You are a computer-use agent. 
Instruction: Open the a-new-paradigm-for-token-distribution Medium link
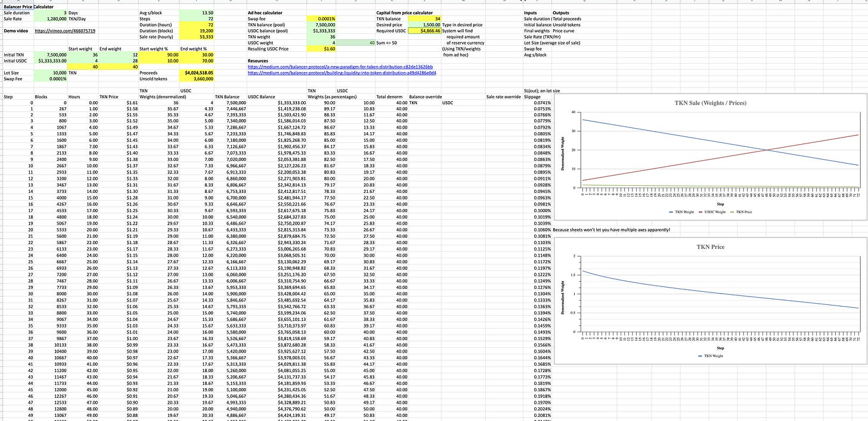pos(340,67)
